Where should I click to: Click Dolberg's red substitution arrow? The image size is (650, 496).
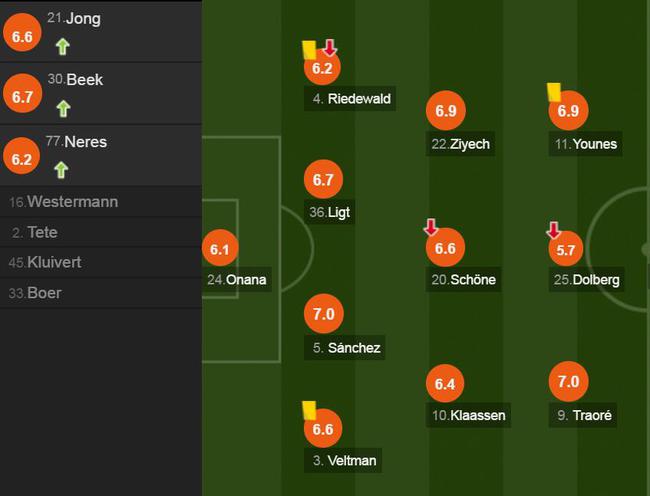pyautogui.click(x=553, y=230)
